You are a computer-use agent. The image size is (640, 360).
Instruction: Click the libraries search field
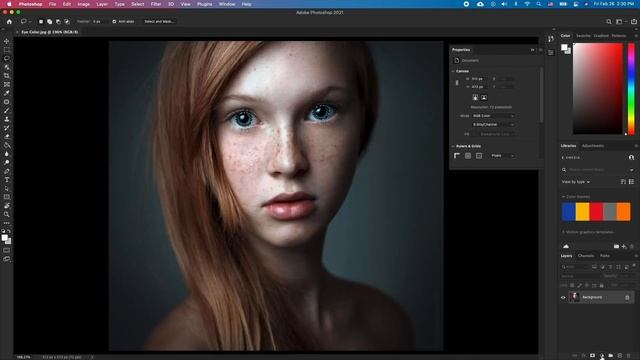coord(598,169)
